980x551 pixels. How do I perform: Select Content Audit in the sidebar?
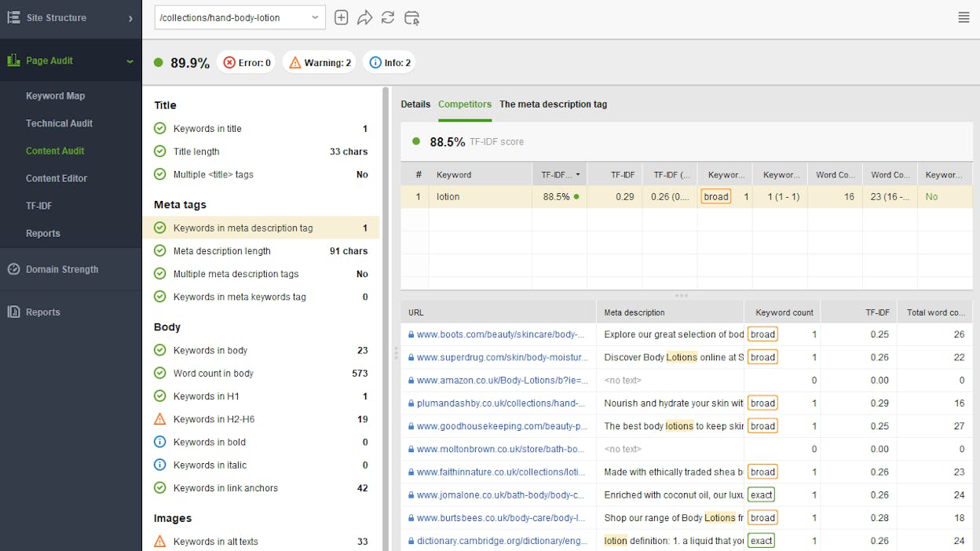(x=55, y=151)
